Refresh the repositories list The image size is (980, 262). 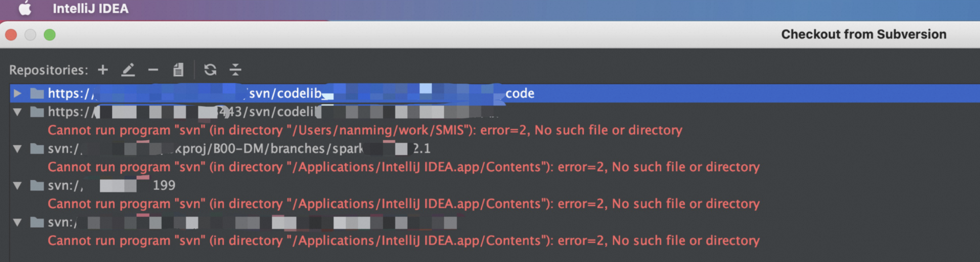pyautogui.click(x=210, y=70)
